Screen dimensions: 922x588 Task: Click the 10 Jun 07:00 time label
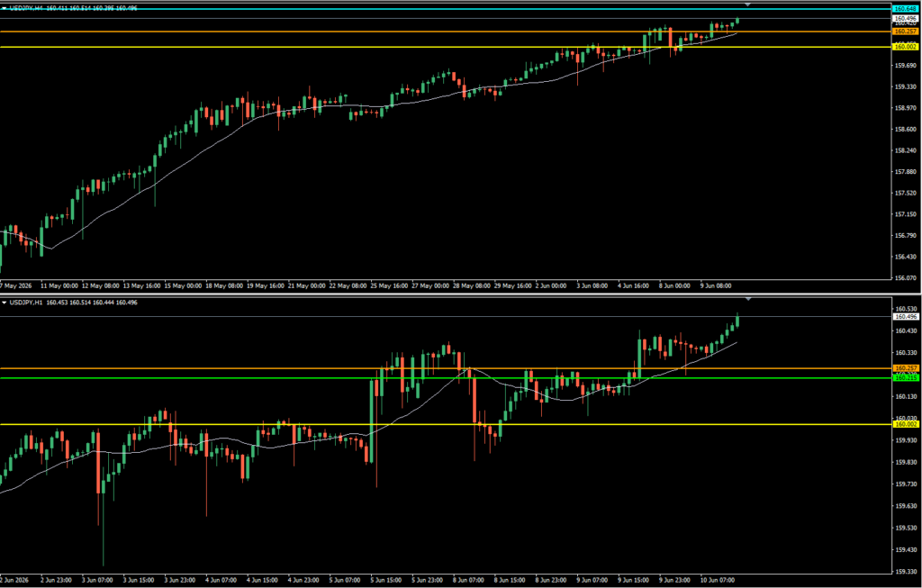point(718,580)
